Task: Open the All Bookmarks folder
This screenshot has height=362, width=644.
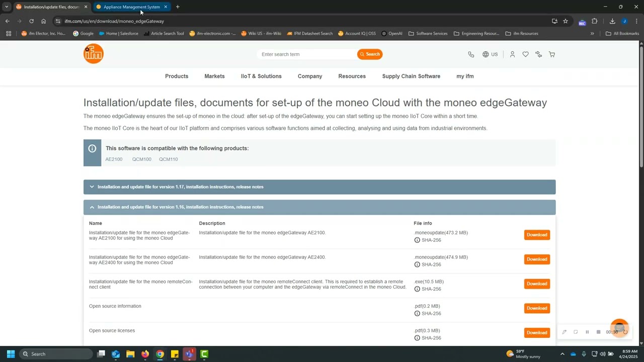Action: point(622,34)
